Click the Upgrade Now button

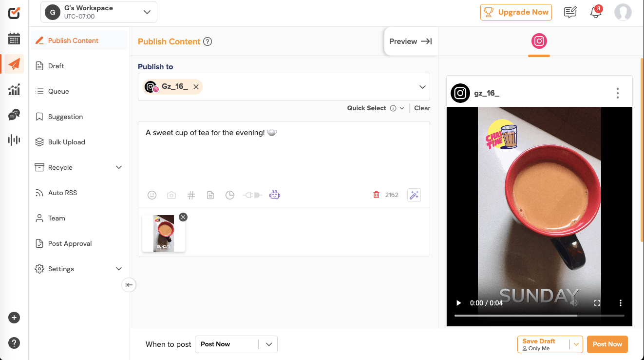point(516,12)
